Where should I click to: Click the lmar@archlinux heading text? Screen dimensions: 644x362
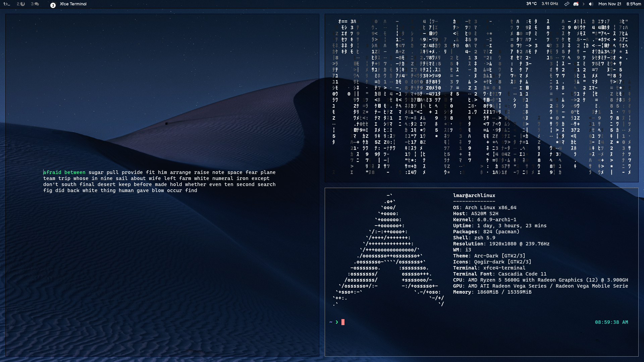[474, 195]
